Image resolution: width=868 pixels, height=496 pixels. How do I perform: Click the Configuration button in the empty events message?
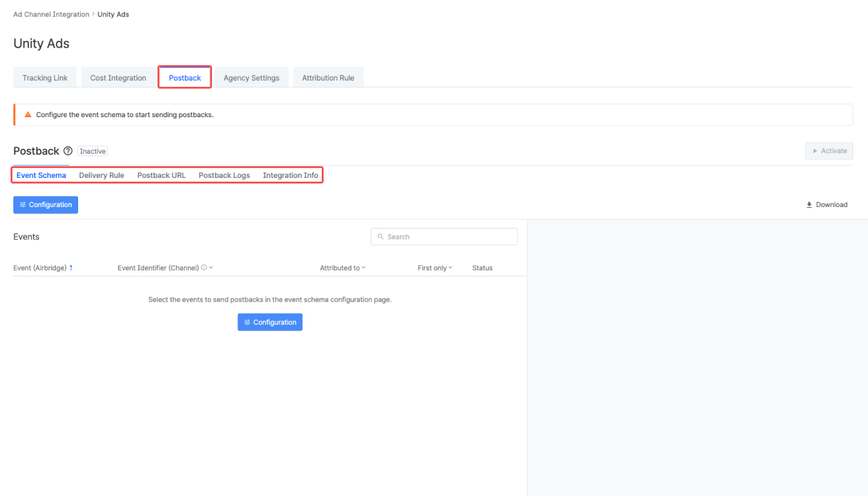click(270, 322)
